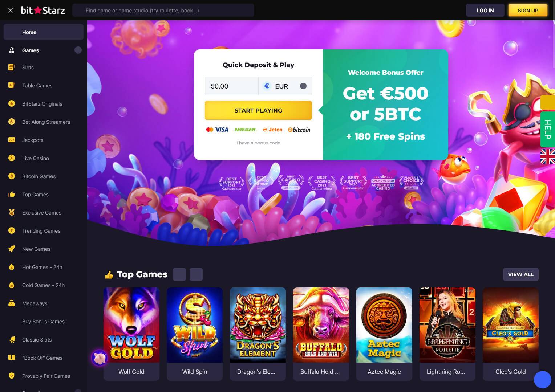Open the EUR currency dropdown

pyautogui.click(x=285, y=86)
